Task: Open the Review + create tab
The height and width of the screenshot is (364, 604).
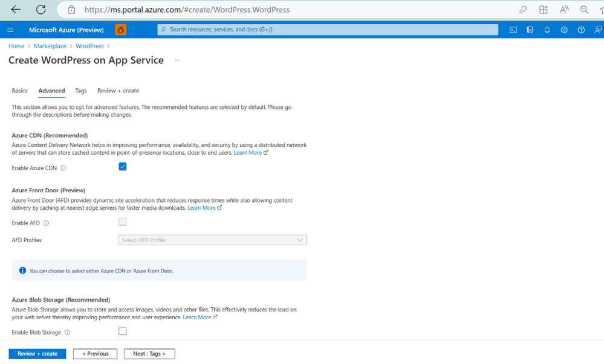Action: click(119, 91)
